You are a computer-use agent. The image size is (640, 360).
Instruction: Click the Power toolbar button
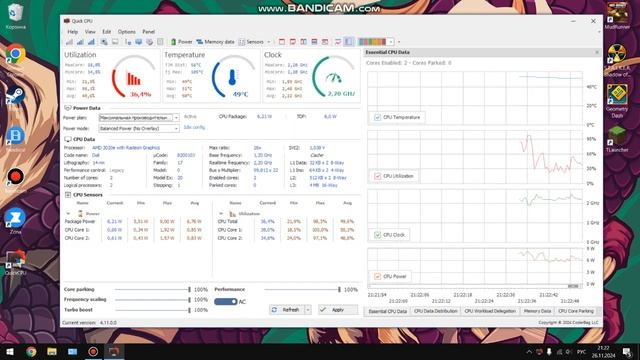[x=182, y=42]
